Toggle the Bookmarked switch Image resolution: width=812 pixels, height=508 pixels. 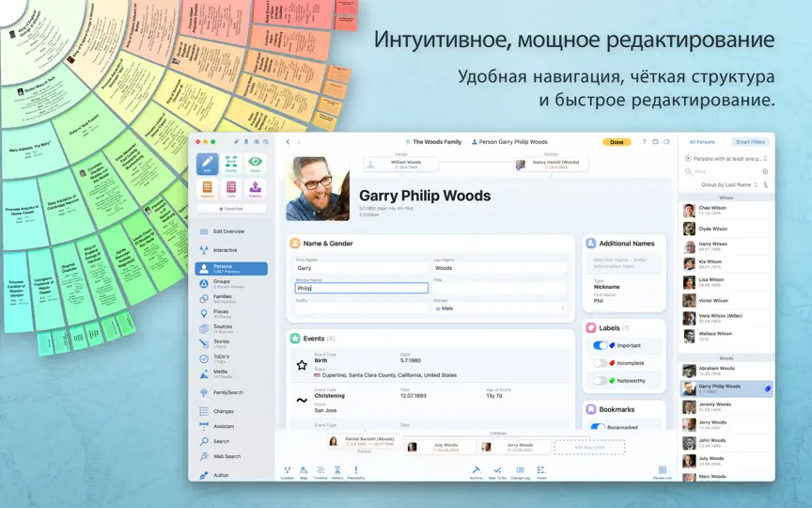[598, 426]
